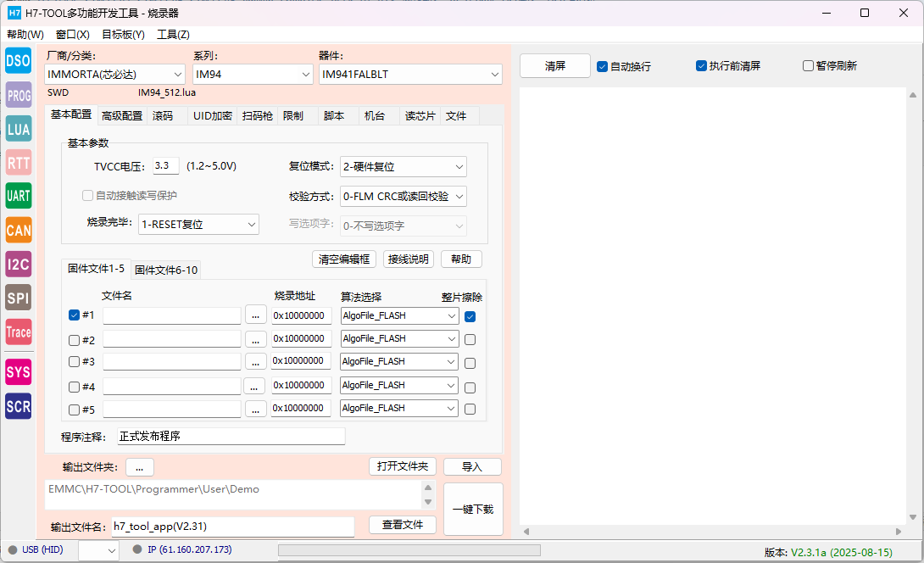The width and height of the screenshot is (924, 563).
Task: Enable firmware file #5 checkbox
Action: tap(74, 410)
